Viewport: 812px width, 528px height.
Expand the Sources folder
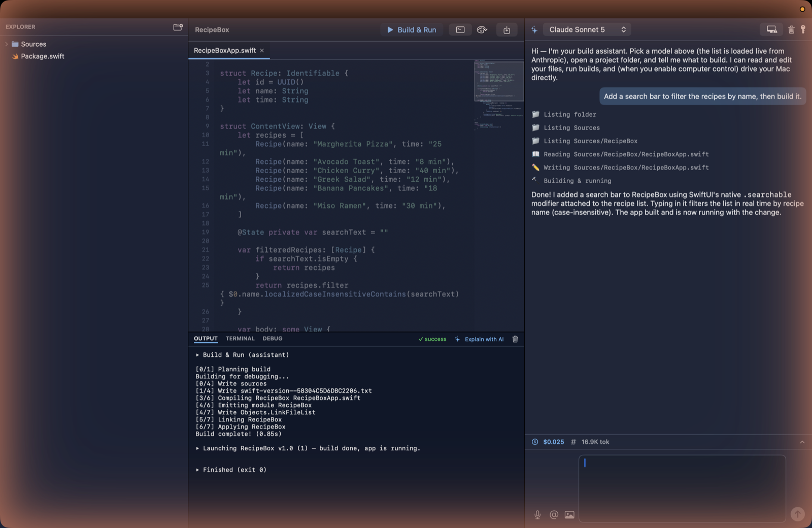pos(7,44)
